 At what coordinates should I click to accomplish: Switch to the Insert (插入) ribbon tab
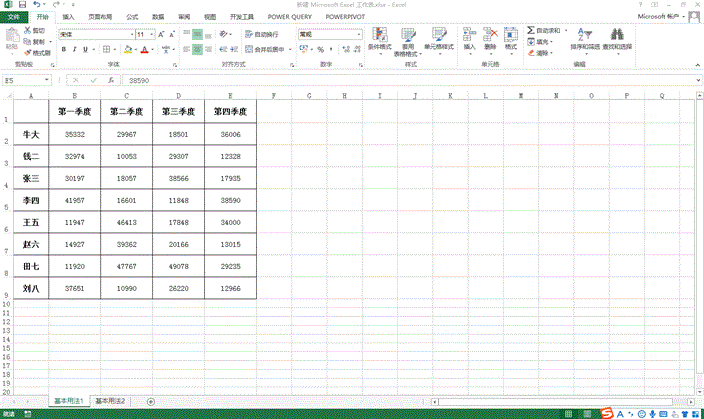(x=67, y=17)
